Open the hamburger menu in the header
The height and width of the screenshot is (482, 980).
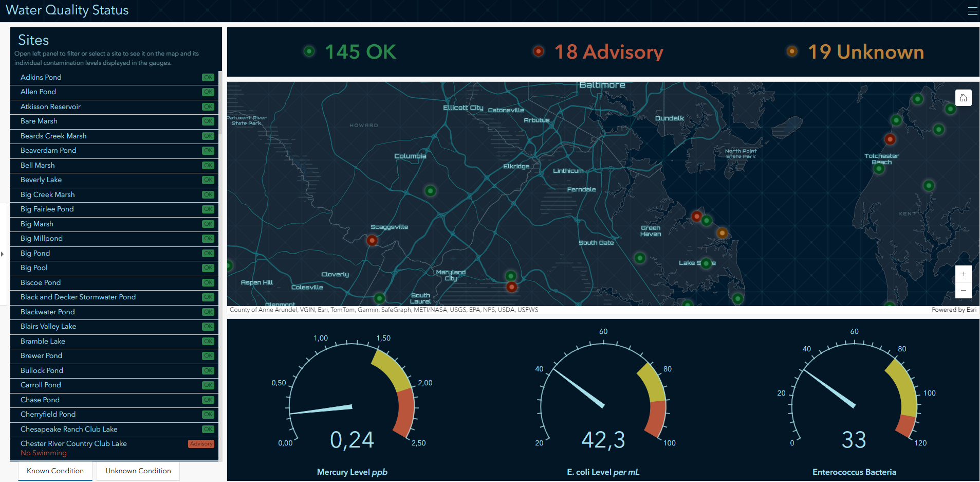972,11
